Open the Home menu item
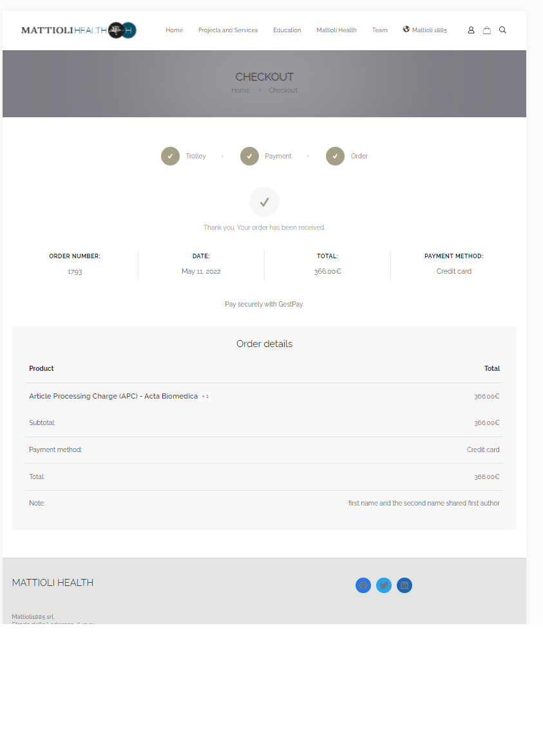Image resolution: width=543 pixels, height=756 pixels. click(x=174, y=30)
